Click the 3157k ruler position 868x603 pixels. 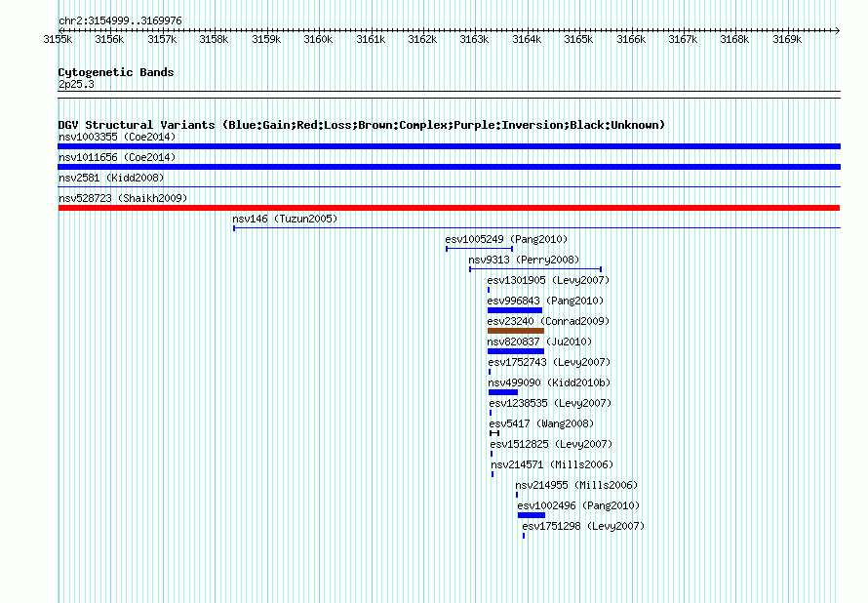click(x=162, y=39)
